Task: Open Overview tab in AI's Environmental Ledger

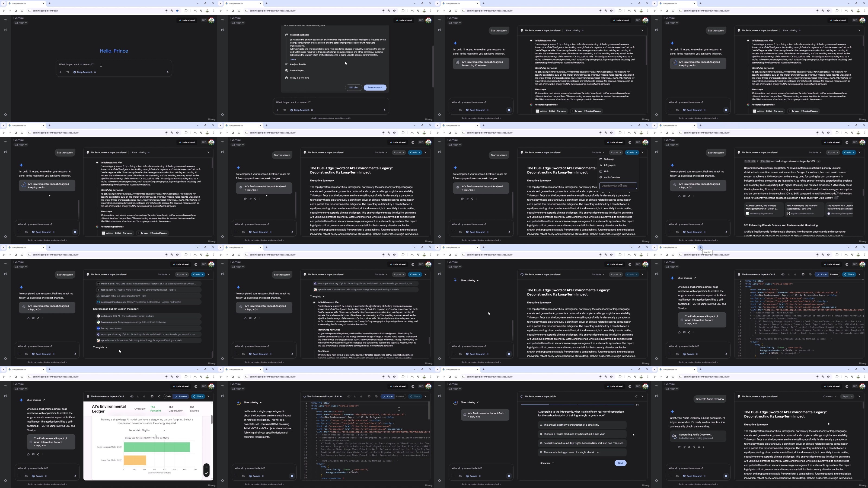Action: [x=140, y=409]
